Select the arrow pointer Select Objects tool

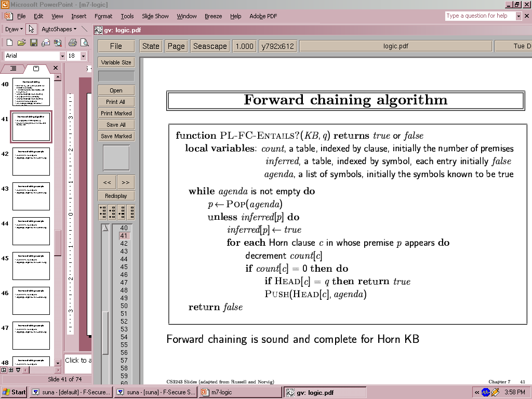click(31, 29)
